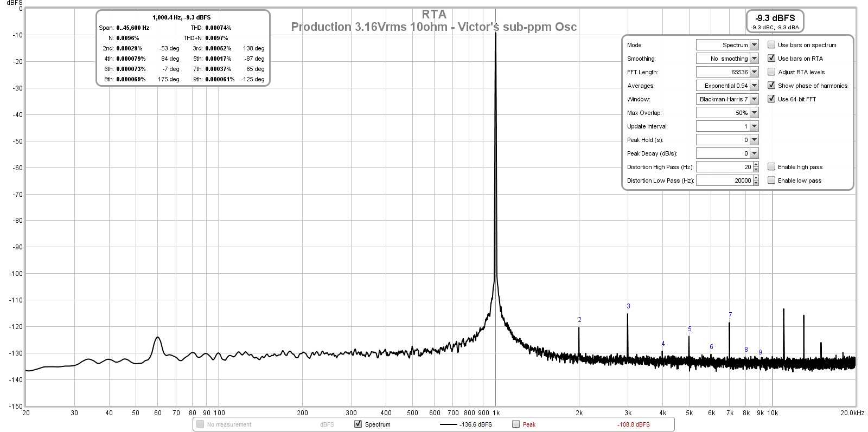Open the Smoothing dropdown
Image resolution: width=868 pixels, height=432 pixels.
coord(727,59)
